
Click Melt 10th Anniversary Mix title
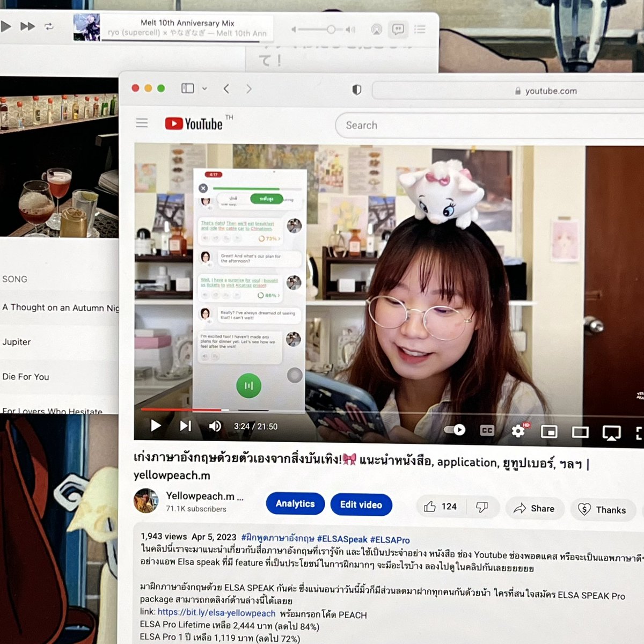[187, 23]
